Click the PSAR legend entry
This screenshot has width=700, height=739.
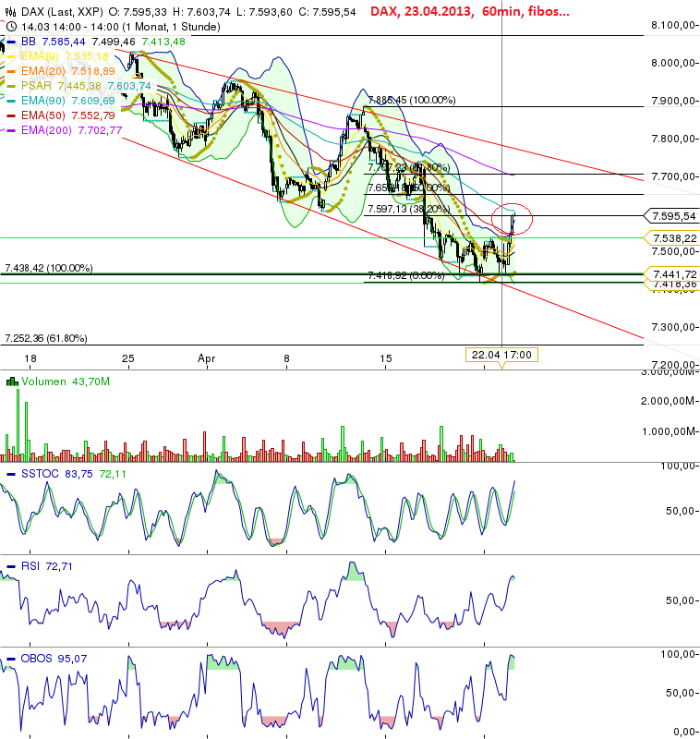point(86,86)
